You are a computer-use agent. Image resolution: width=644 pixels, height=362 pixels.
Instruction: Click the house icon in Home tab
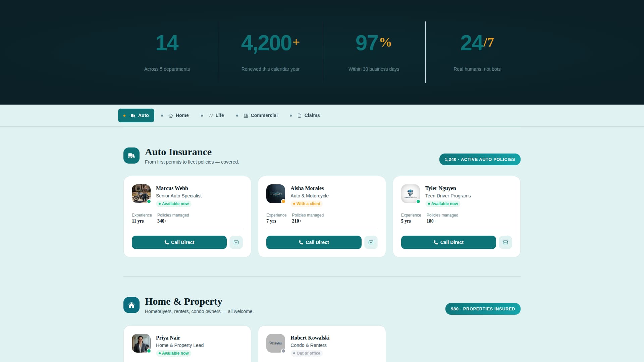click(x=171, y=116)
